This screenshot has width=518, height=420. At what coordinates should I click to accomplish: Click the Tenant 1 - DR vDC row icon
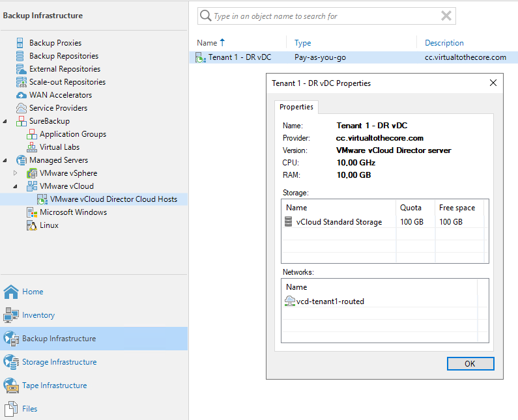pos(201,57)
